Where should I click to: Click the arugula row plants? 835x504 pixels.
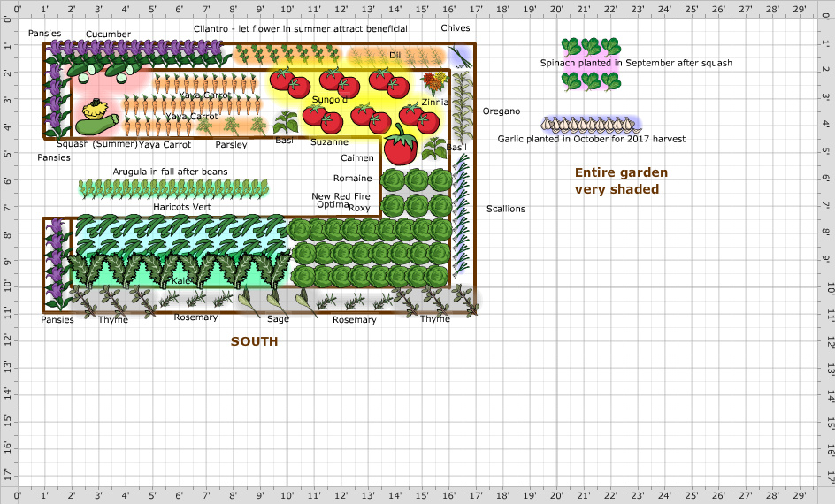point(173,188)
